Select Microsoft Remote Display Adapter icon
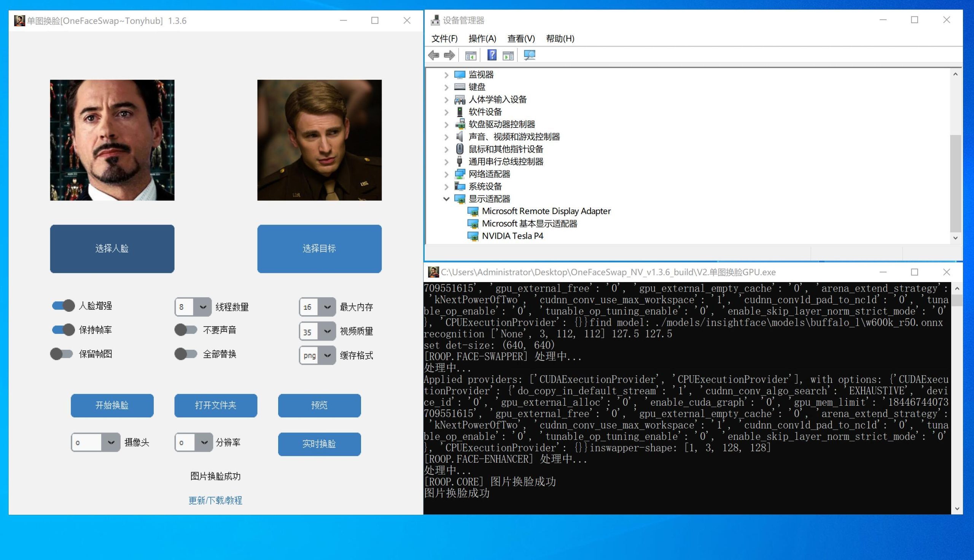Image resolution: width=974 pixels, height=560 pixels. 473,211
